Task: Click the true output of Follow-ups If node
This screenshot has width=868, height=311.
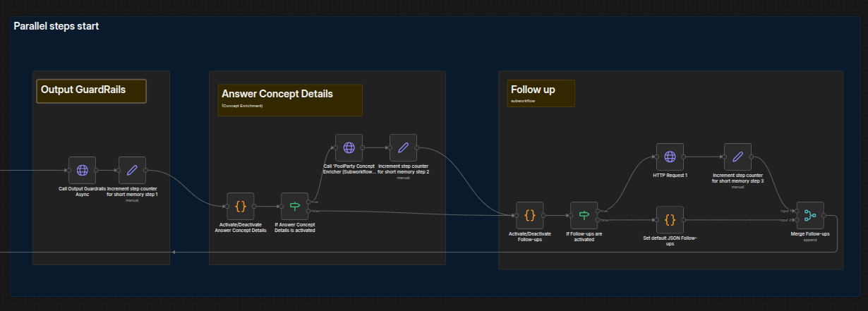Action: (x=598, y=210)
